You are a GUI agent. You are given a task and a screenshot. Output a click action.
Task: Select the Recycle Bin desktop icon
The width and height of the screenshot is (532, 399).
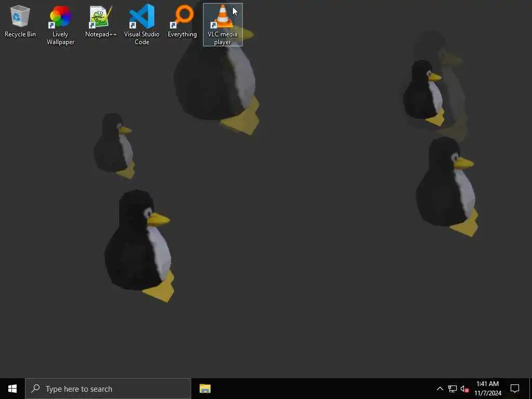pyautogui.click(x=20, y=21)
